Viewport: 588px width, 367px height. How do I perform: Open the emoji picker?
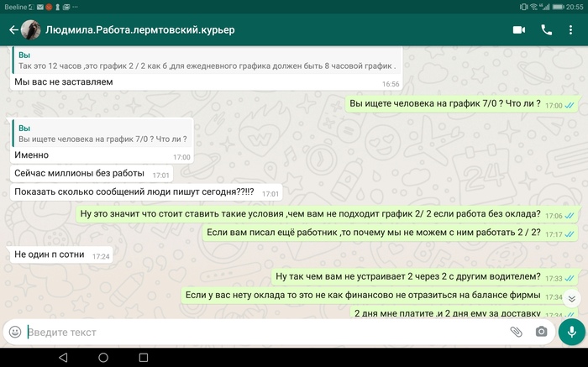click(15, 332)
